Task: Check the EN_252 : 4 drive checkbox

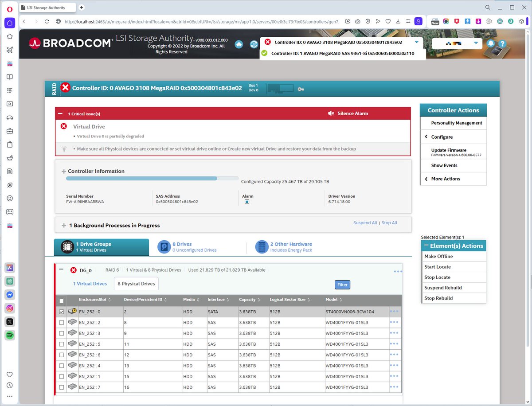Action: click(x=62, y=366)
